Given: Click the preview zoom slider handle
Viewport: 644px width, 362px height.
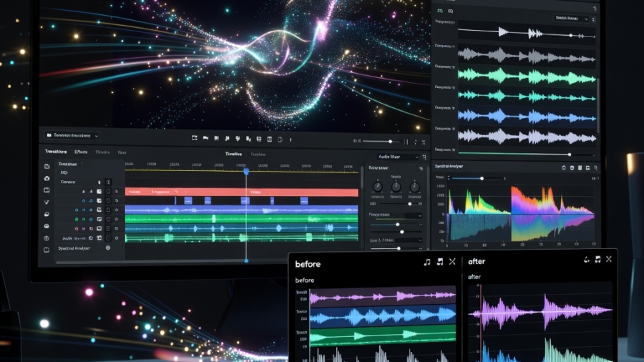Looking at the screenshot, I should tap(390, 142).
